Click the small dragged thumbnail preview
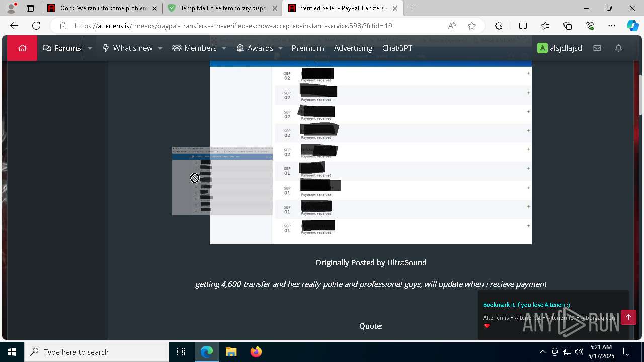Screen dimensions: 644x362 [x=222, y=181]
